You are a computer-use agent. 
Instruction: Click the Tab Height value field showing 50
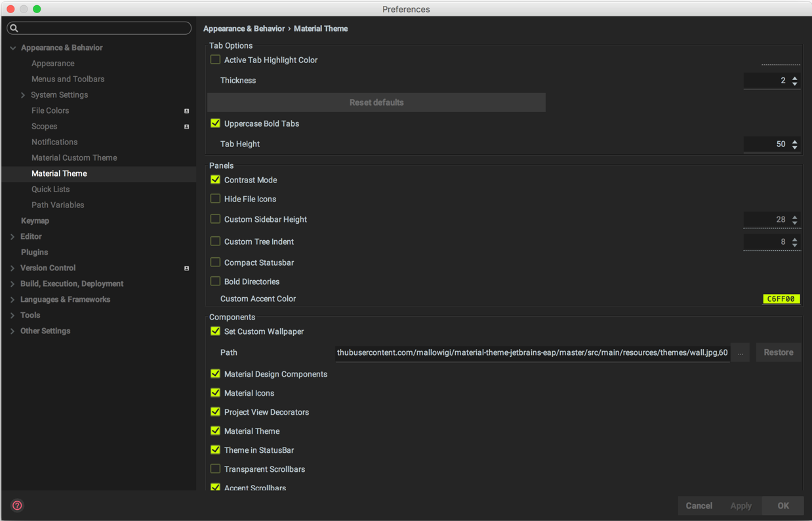click(766, 144)
